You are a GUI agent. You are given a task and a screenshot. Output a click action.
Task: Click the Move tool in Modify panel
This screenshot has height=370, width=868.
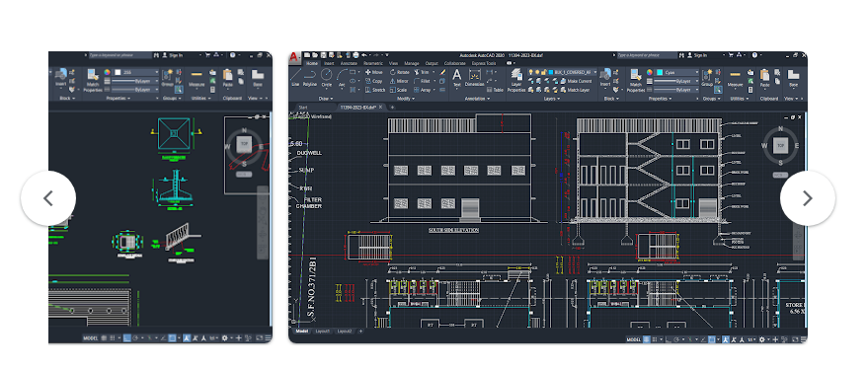click(374, 72)
